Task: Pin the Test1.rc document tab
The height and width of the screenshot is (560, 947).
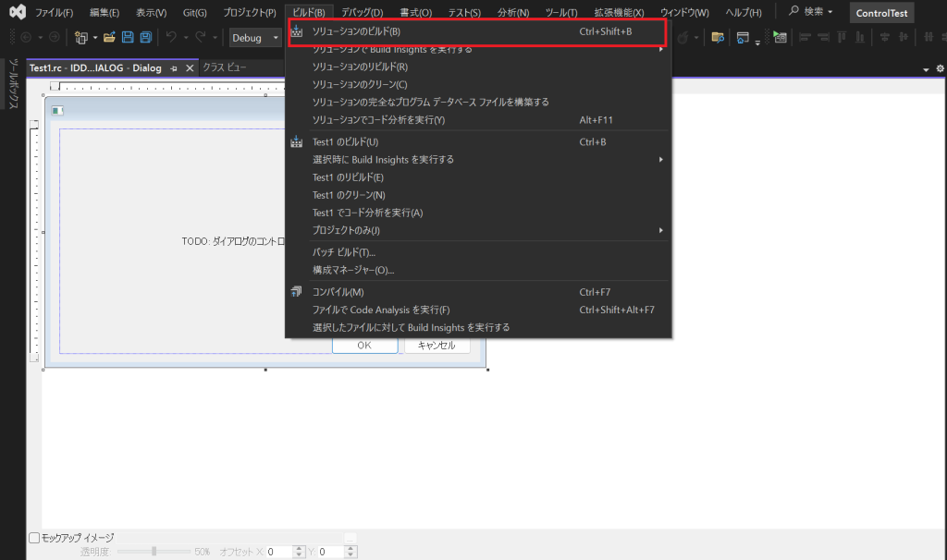Action: click(174, 68)
